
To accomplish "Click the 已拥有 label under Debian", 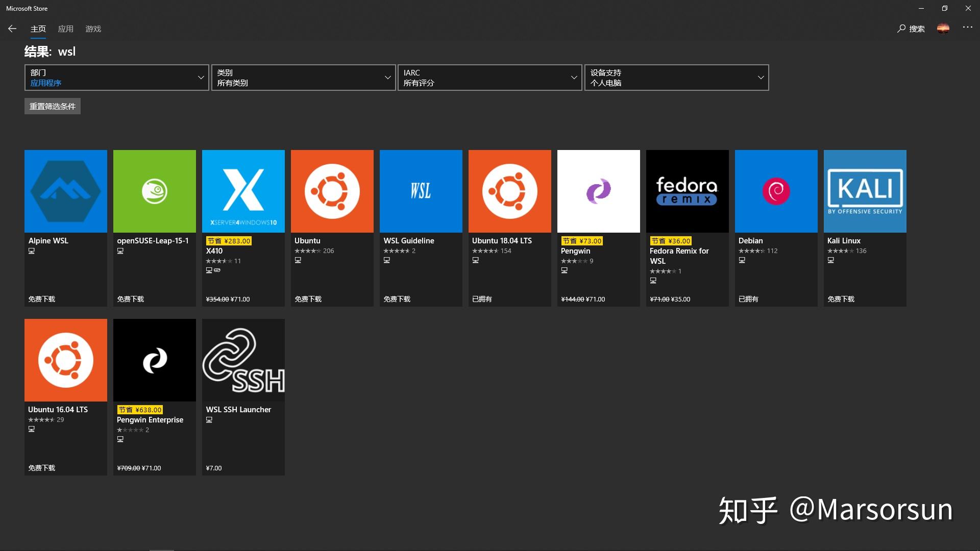I will pos(748,299).
